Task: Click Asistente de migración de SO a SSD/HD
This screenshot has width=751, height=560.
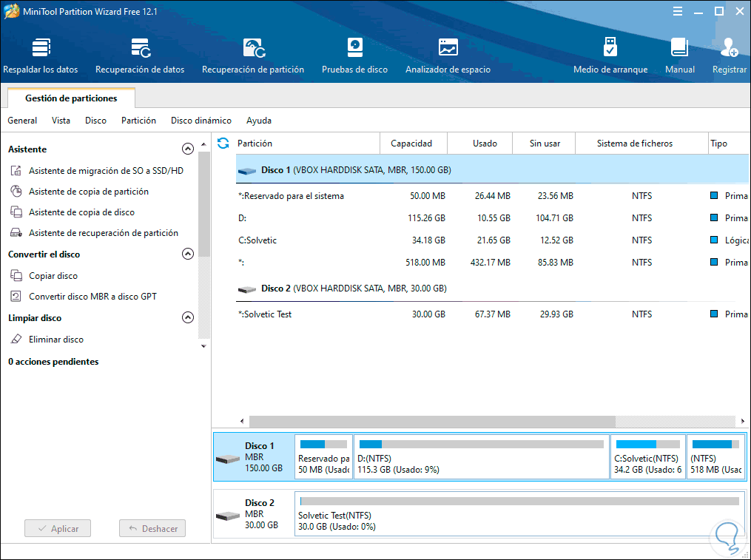Action: [x=106, y=171]
